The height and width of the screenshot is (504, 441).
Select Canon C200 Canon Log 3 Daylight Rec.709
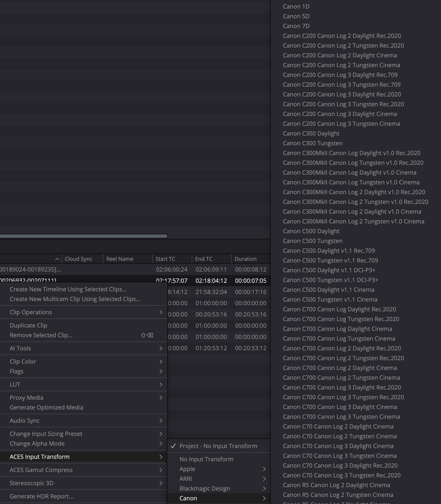pos(340,75)
